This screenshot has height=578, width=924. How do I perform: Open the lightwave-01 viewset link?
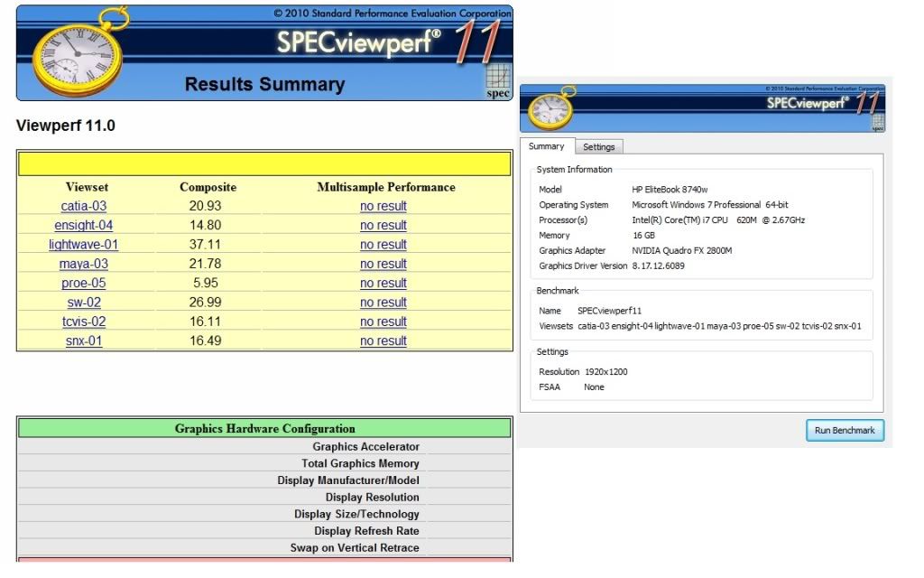(x=84, y=245)
